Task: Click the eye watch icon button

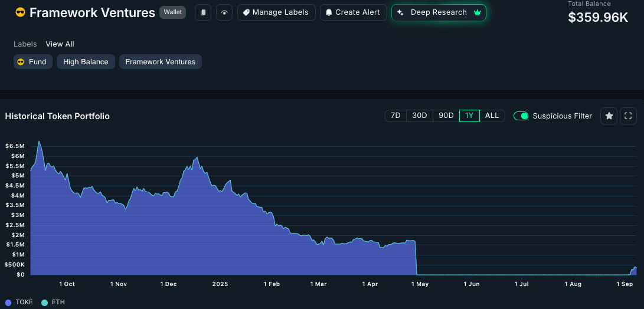Action: (x=224, y=12)
